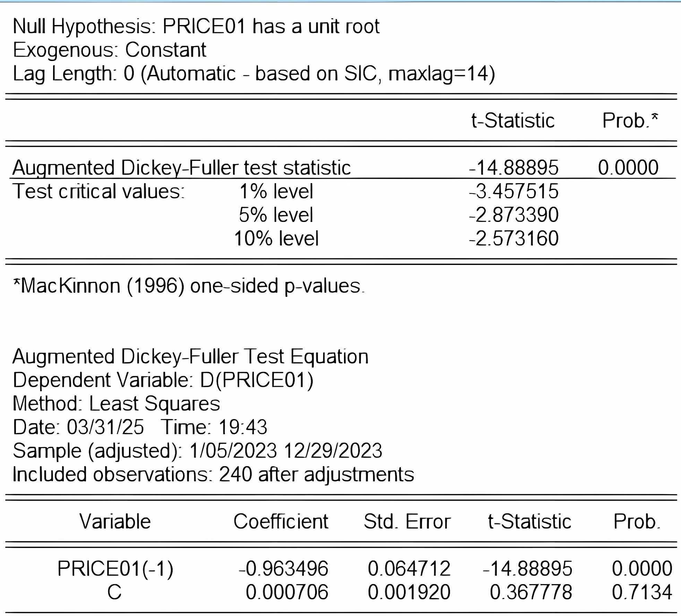The height and width of the screenshot is (616, 681).
Task: Select the PRICE01(-1) variable row label
Action: click(x=115, y=569)
